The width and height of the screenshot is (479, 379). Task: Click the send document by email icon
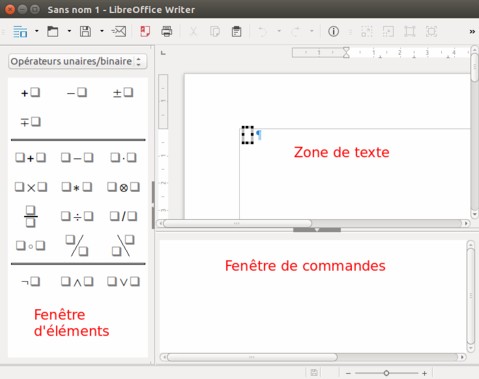tap(119, 32)
